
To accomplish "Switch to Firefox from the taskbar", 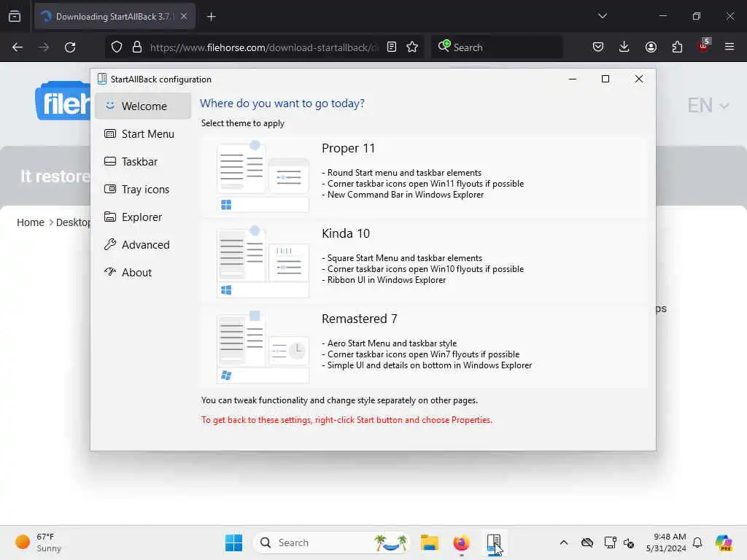I will coord(461,542).
